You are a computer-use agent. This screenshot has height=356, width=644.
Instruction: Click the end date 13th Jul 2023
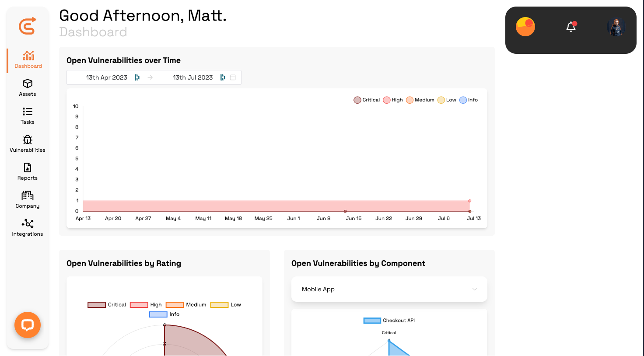[193, 77]
